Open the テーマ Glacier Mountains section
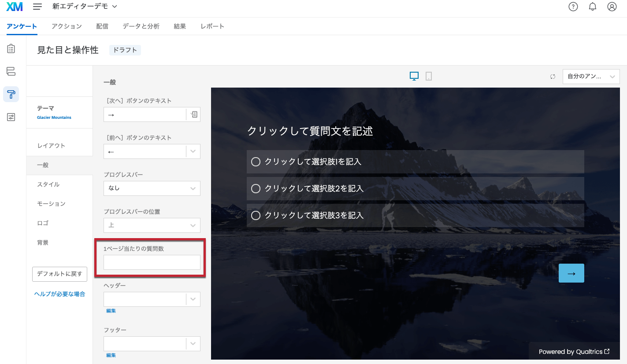Screen dimensions: 627x364 (x=59, y=112)
